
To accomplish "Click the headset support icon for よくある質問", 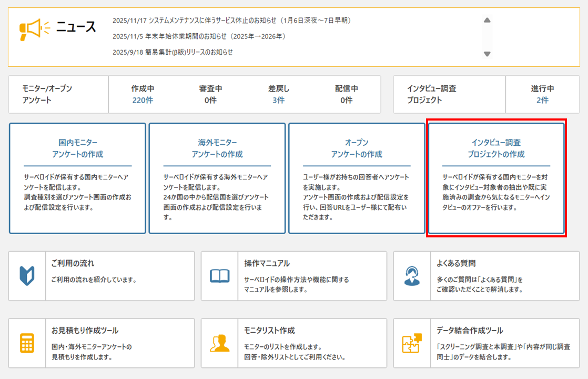I will click(x=412, y=276).
